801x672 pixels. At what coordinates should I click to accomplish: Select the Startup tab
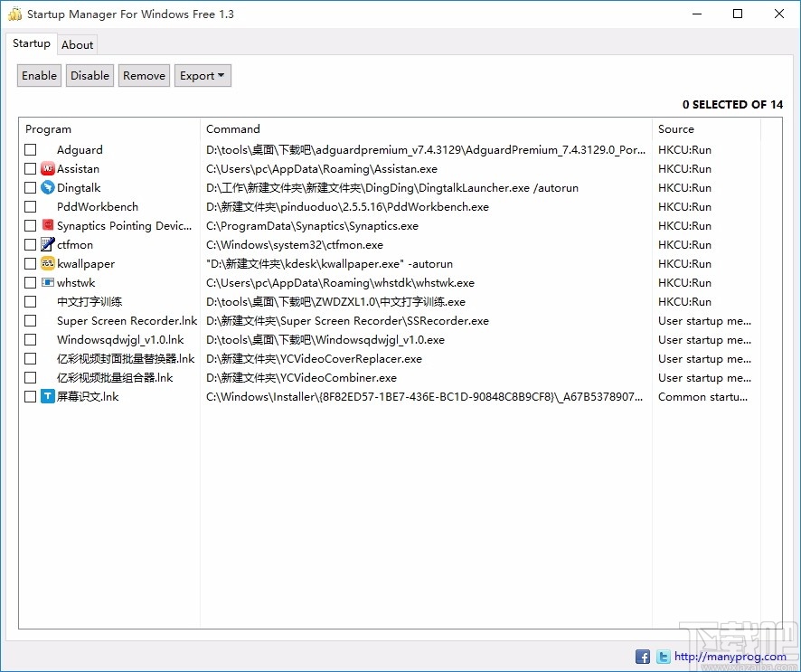(32, 43)
